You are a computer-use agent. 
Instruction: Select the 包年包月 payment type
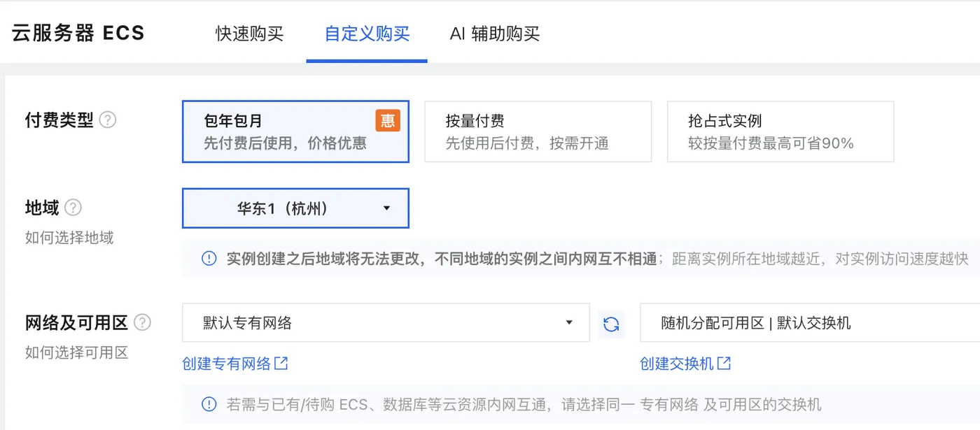295,132
